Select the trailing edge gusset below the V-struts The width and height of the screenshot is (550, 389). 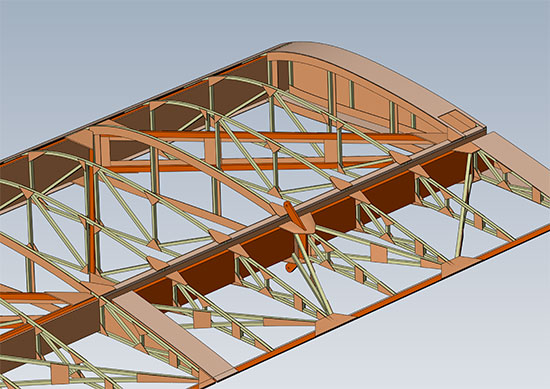pyautogui.click(x=333, y=323)
